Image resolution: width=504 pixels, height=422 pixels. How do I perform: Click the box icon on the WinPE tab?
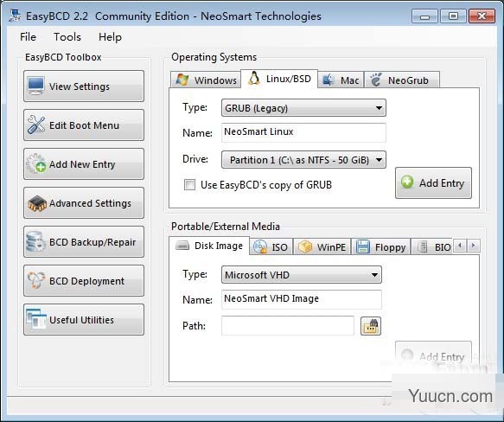pyautogui.click(x=304, y=246)
